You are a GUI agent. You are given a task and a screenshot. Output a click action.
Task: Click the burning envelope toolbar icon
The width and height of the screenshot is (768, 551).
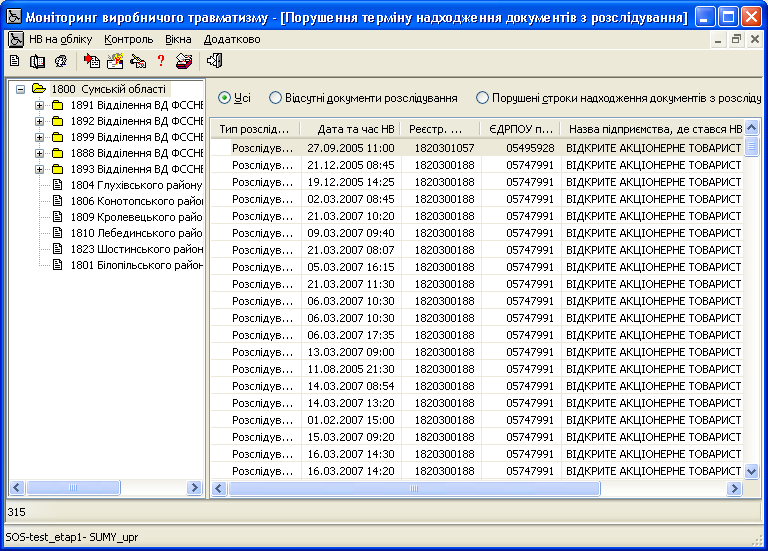click(115, 61)
